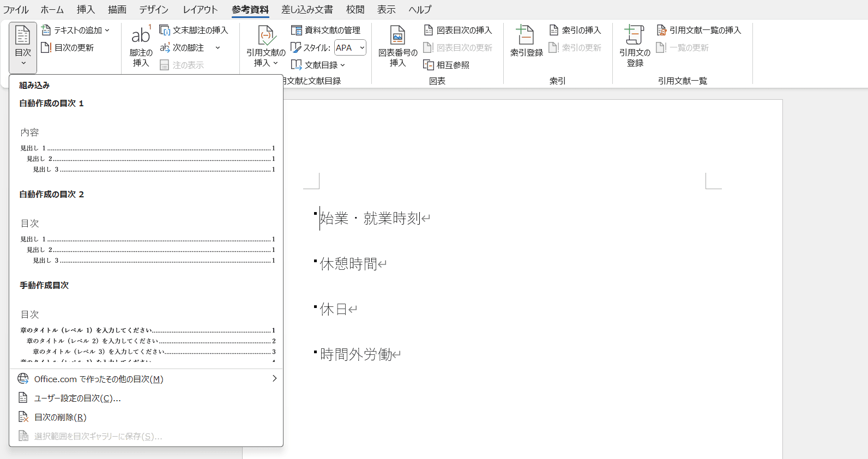Click the 索引登録 mark entry icon
Image resolution: width=868 pixels, height=459 pixels.
coord(526,36)
